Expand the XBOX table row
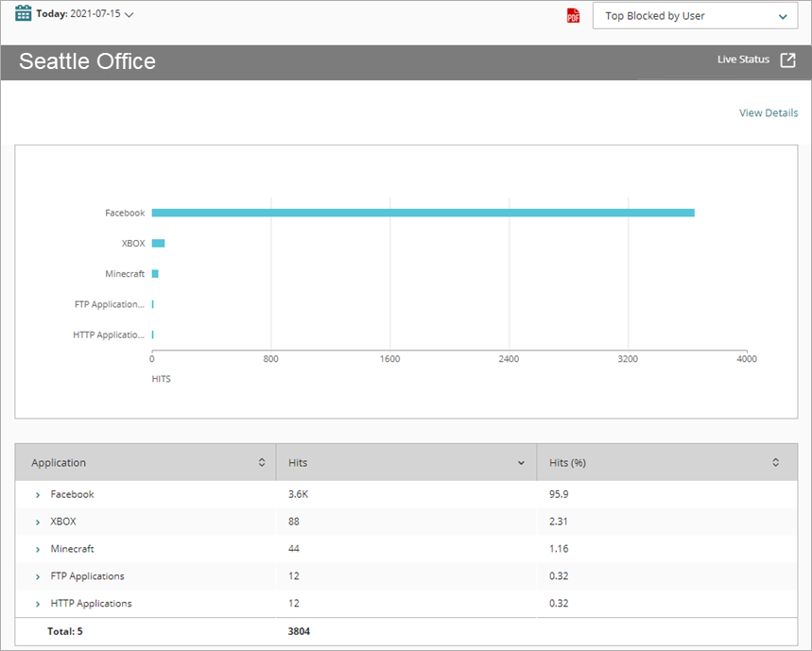Viewport: 812px width, 651px height. pyautogui.click(x=37, y=521)
